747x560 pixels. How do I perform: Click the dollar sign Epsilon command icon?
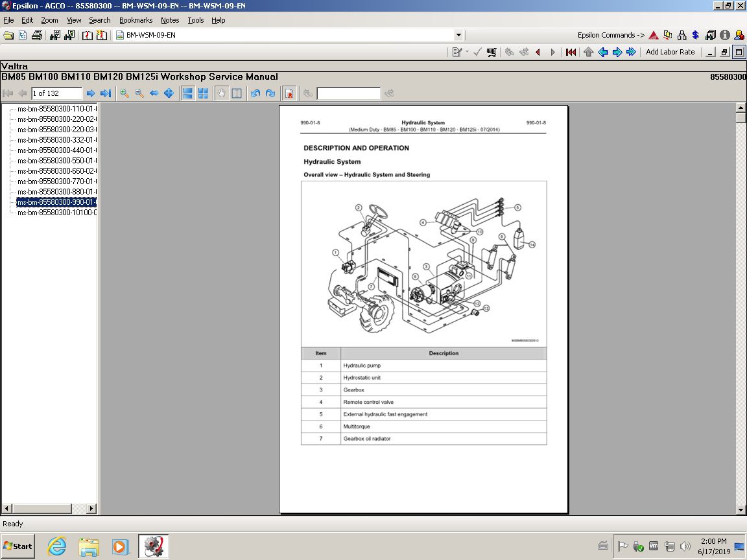695,35
